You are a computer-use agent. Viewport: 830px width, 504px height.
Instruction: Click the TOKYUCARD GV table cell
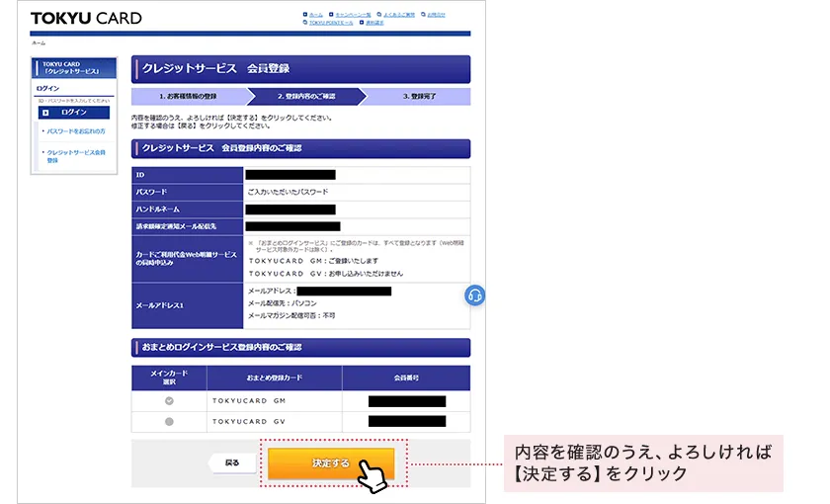[275, 422]
